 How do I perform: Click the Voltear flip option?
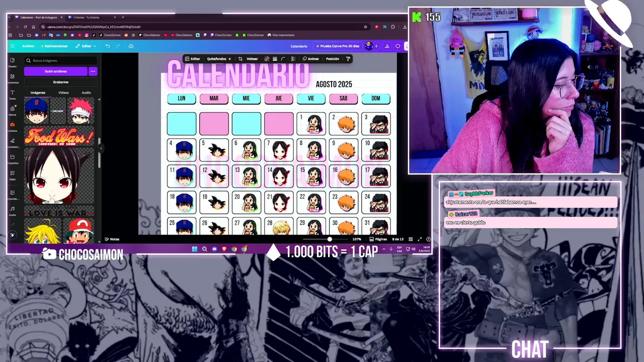coord(252,59)
